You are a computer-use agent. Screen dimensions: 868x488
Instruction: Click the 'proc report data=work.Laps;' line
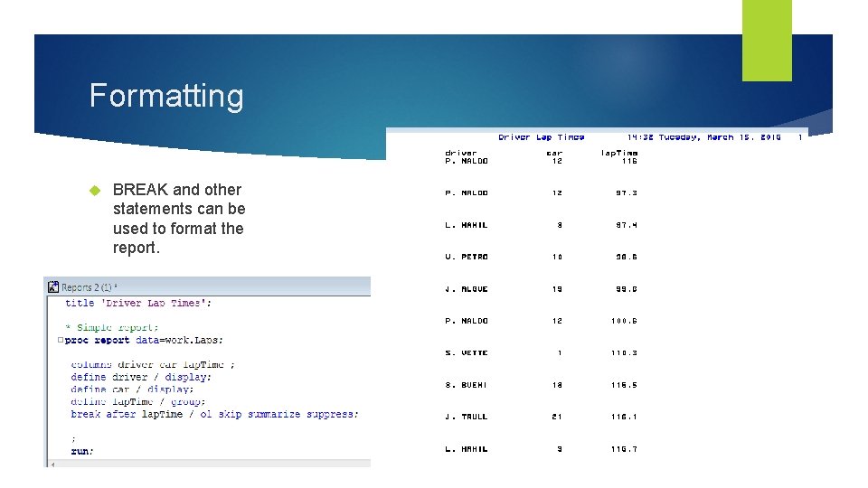pos(144,341)
